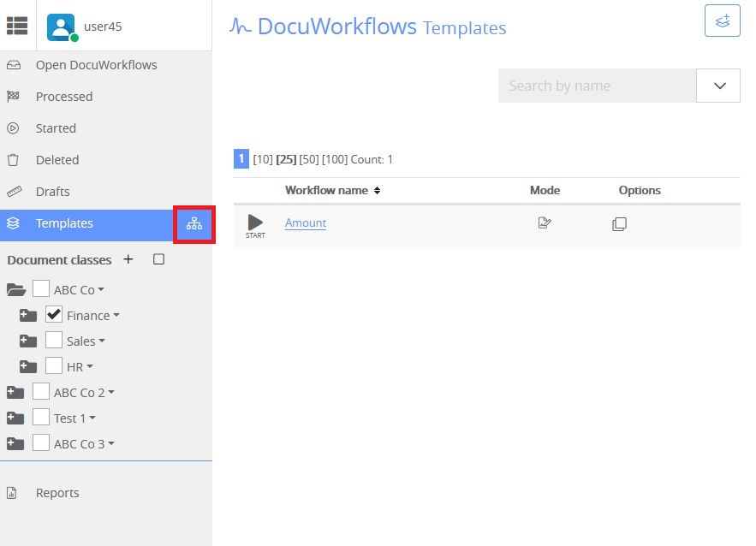
Task: Tick the select-all box beside Document classes
Action: point(158,259)
